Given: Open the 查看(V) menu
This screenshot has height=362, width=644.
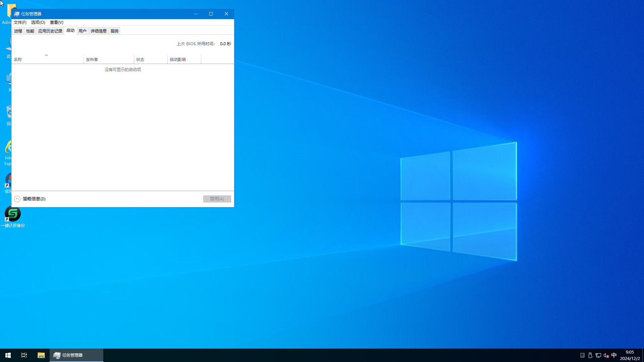Looking at the screenshot, I should [56, 22].
